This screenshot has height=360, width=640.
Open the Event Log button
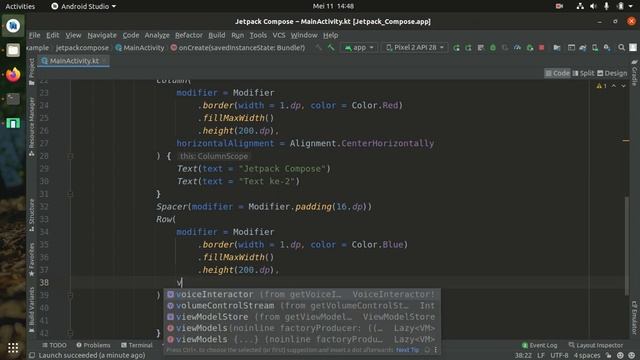(x=539, y=345)
